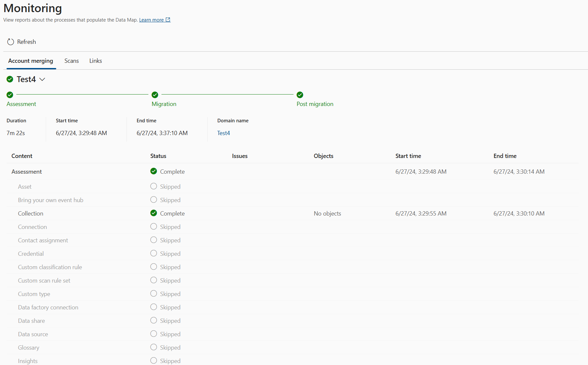Click the Skipped circle for Asset row

(154, 186)
